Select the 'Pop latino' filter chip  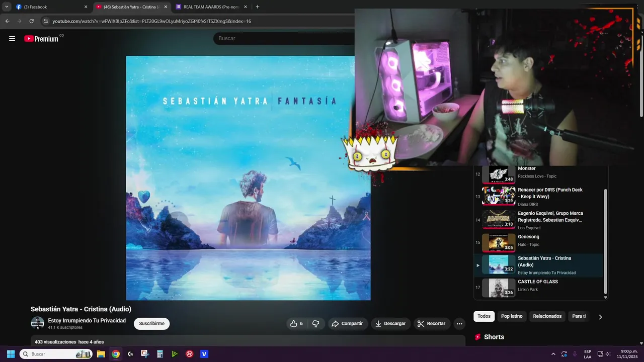pyautogui.click(x=512, y=316)
